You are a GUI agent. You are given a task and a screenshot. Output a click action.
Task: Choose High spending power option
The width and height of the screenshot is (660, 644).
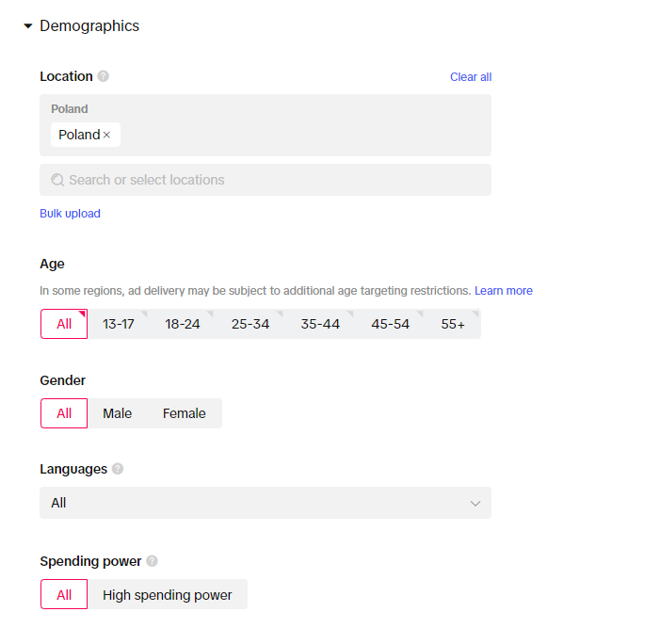coord(168,595)
